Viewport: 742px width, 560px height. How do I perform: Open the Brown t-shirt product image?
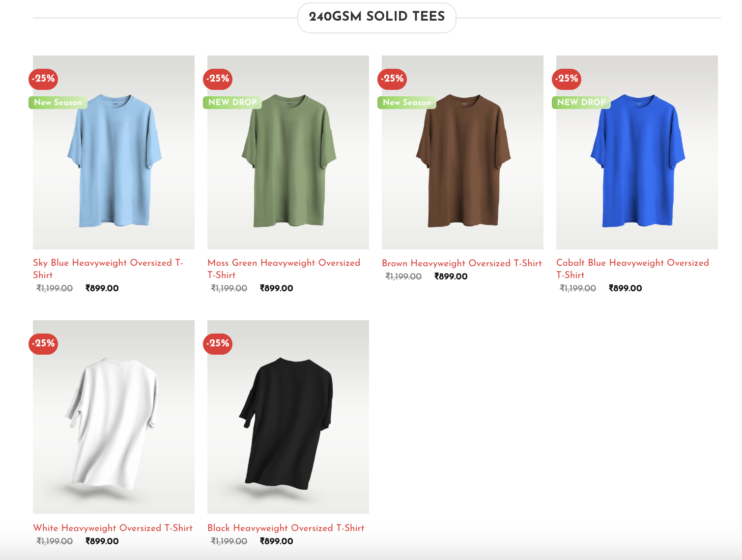tap(462, 152)
